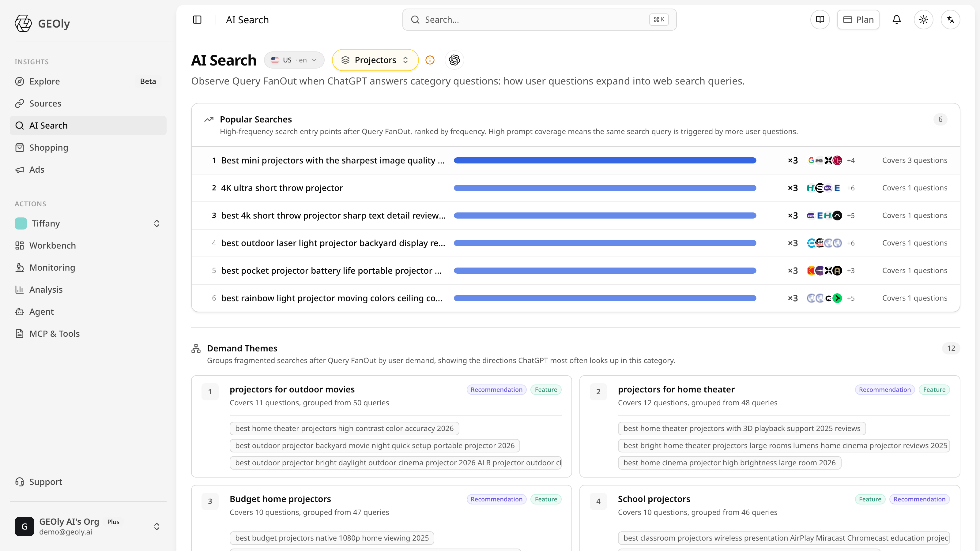Click the GEOly logo icon

[23, 23]
